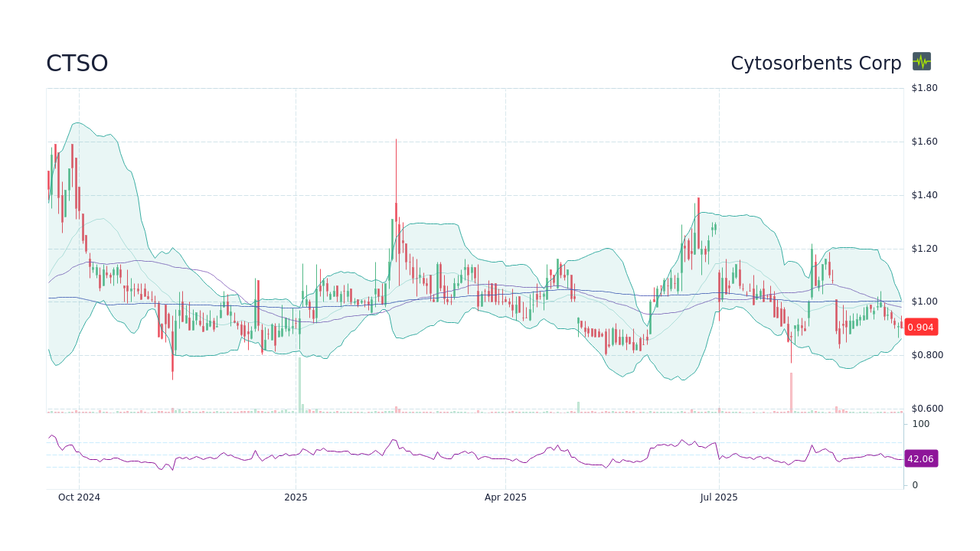Select the red 0.904 price label

pos(920,327)
